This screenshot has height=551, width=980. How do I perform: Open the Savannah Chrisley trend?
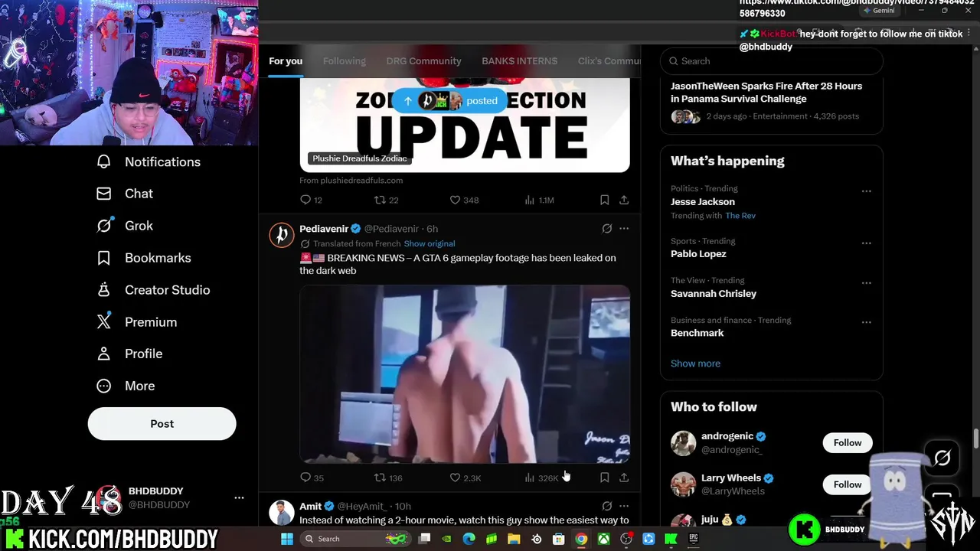point(714,293)
